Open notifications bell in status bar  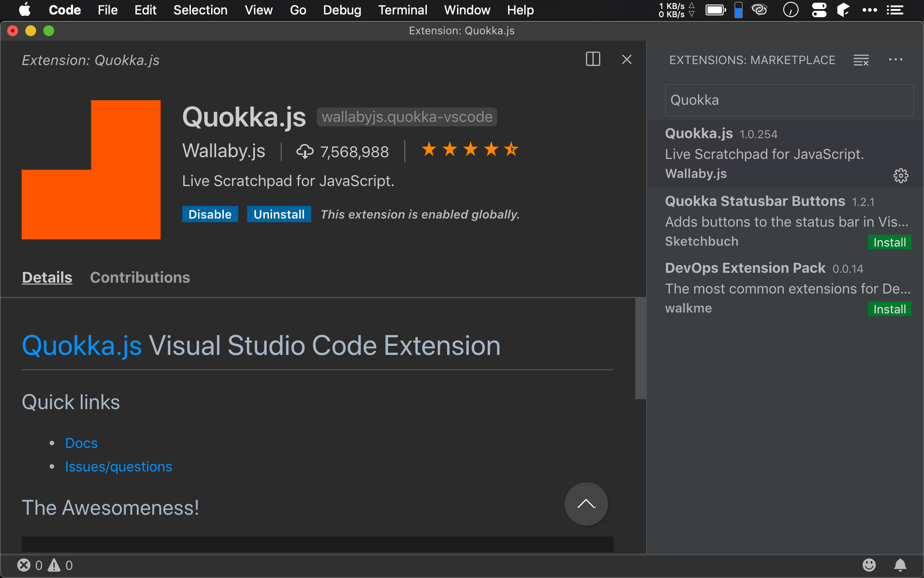[x=900, y=565]
